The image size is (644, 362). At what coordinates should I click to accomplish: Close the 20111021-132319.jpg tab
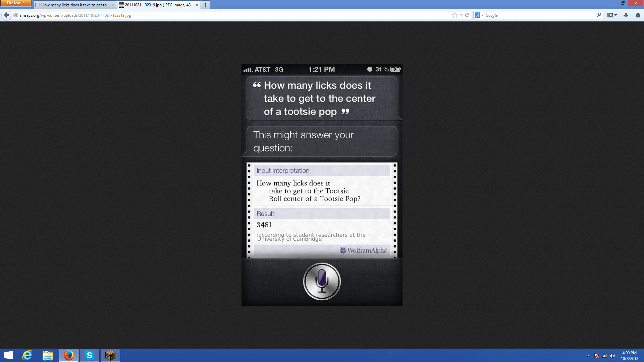point(197,5)
